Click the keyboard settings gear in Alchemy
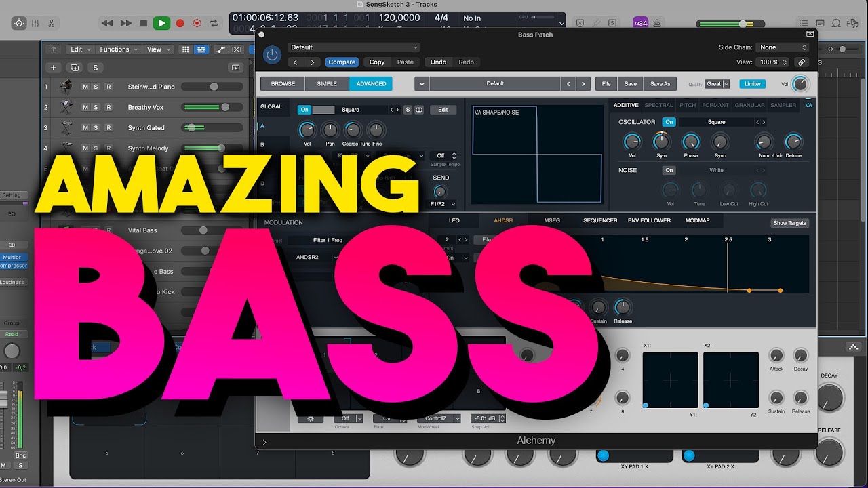The image size is (868, 488). 311,418
